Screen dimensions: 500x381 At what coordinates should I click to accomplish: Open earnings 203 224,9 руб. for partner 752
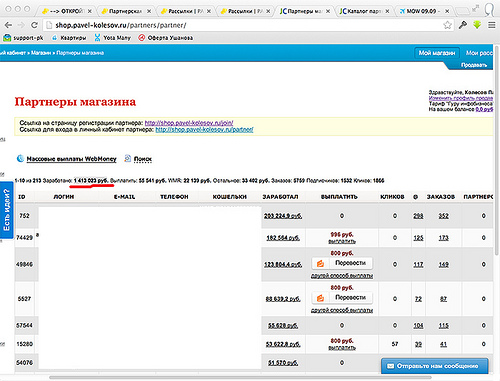click(283, 216)
